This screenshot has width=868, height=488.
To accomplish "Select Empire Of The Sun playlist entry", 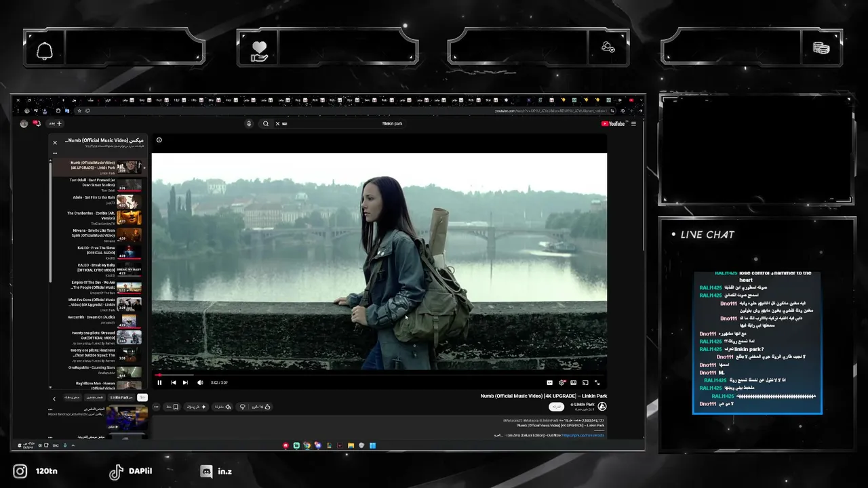I will (99, 287).
